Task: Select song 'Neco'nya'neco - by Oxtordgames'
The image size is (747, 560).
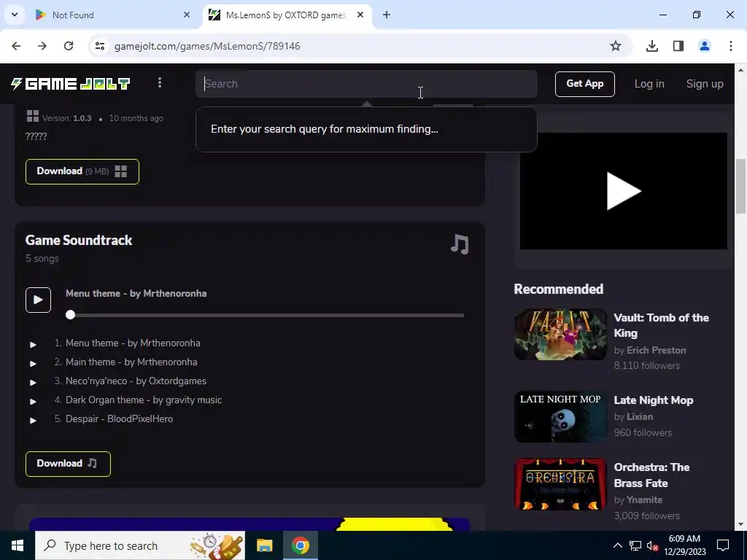Action: coord(136,381)
